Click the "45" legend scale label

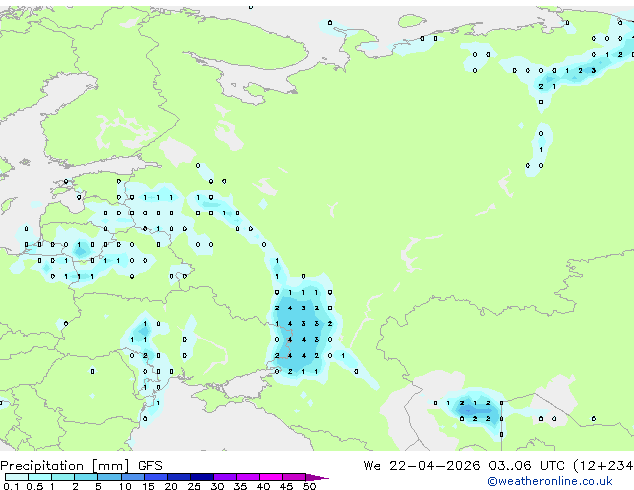286,486
